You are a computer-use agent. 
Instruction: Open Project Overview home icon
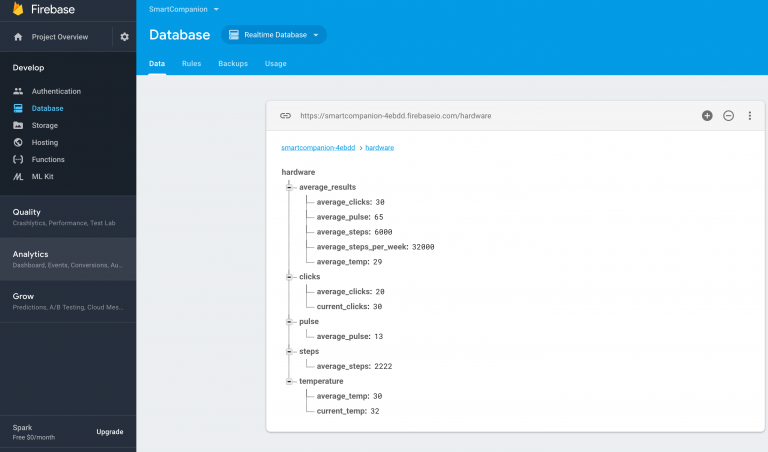18,37
